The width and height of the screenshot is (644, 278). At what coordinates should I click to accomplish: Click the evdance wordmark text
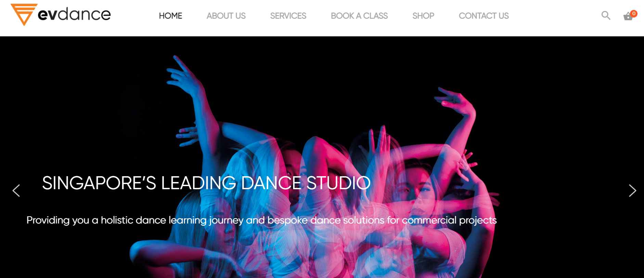tap(74, 14)
